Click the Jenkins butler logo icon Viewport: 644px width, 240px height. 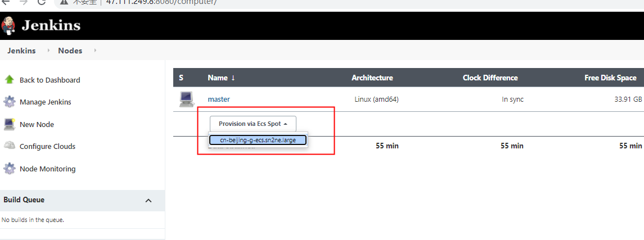click(8, 26)
